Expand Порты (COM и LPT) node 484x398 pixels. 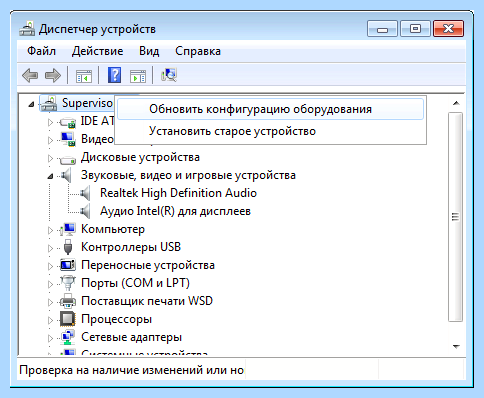point(50,284)
